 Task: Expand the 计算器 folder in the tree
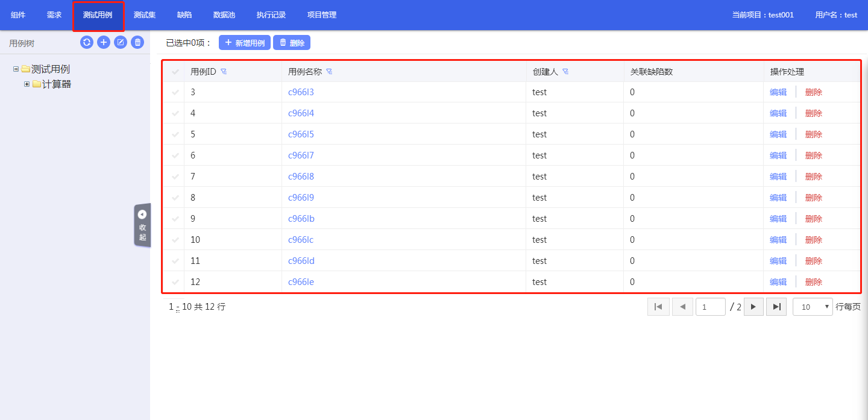pyautogui.click(x=27, y=84)
